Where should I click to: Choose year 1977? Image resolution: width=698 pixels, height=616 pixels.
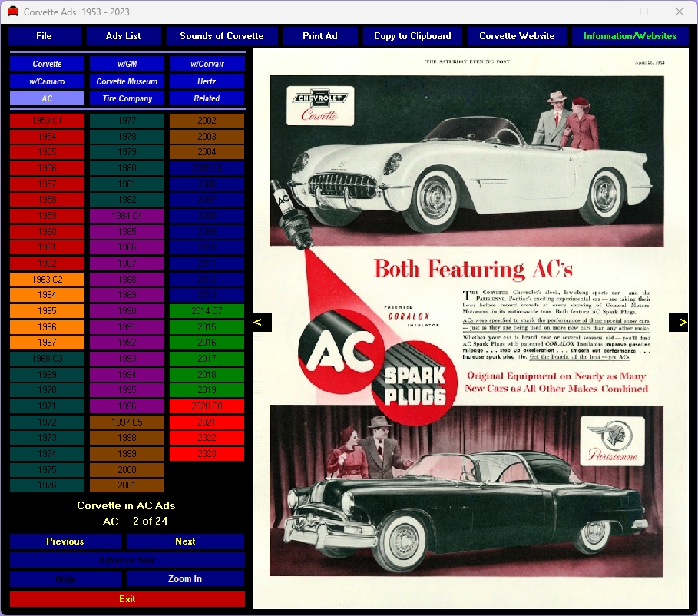(127, 121)
